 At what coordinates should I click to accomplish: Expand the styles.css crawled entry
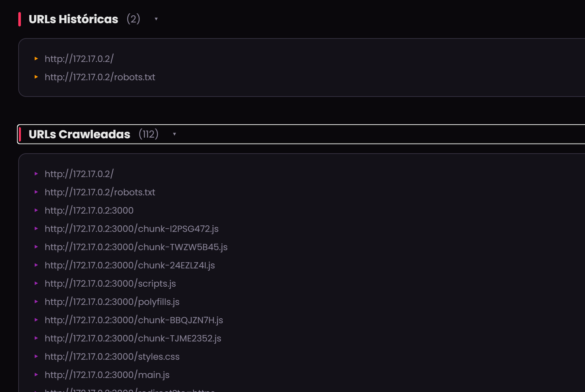click(x=37, y=356)
